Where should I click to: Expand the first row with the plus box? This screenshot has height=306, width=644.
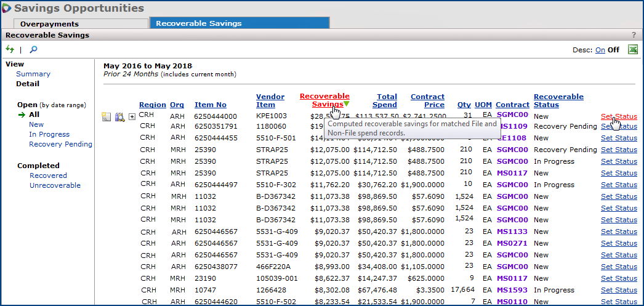[x=132, y=116]
